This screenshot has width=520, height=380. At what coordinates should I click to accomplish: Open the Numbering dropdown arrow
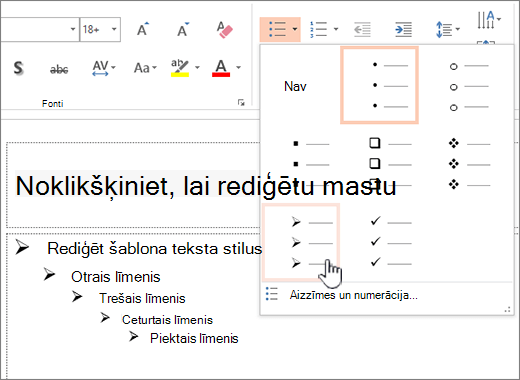(336, 29)
